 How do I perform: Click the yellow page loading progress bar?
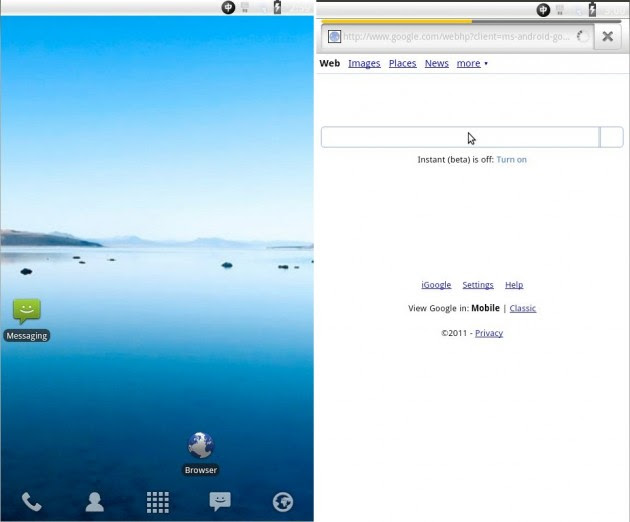[397, 21]
